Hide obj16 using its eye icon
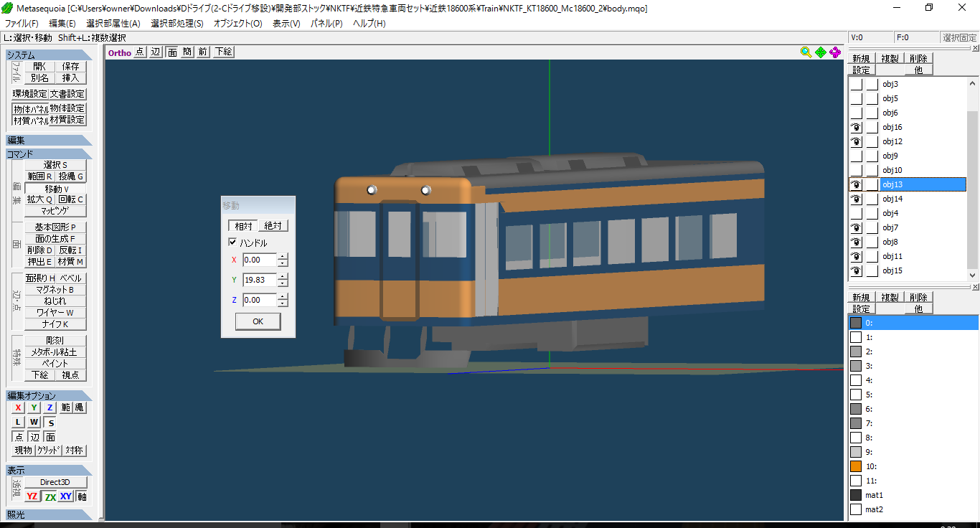 coord(856,127)
